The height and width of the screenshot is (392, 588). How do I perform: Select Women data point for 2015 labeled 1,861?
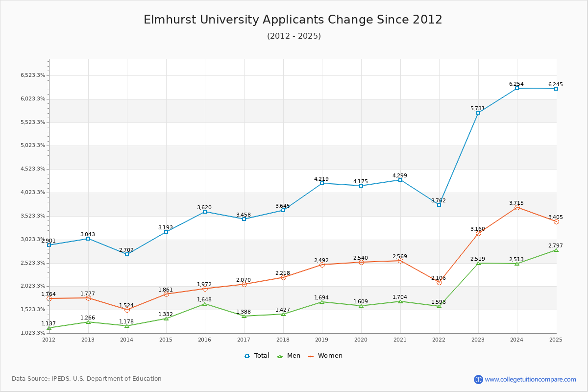(166, 294)
